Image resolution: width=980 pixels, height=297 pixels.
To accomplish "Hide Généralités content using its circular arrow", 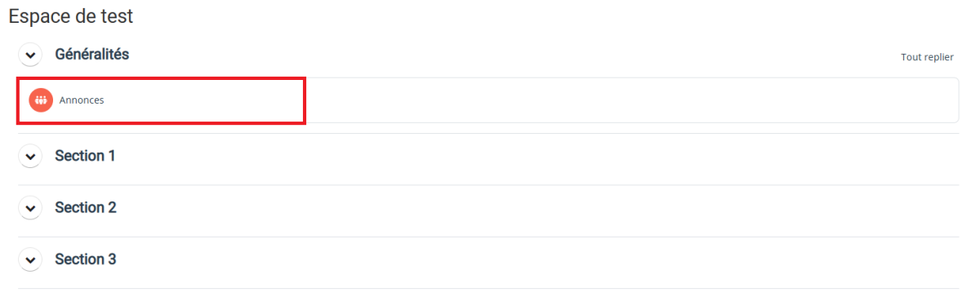I will point(30,55).
